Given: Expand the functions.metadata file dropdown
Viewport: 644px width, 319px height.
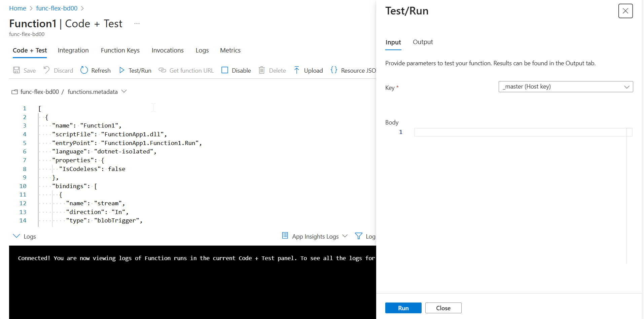Looking at the screenshot, I should (124, 92).
